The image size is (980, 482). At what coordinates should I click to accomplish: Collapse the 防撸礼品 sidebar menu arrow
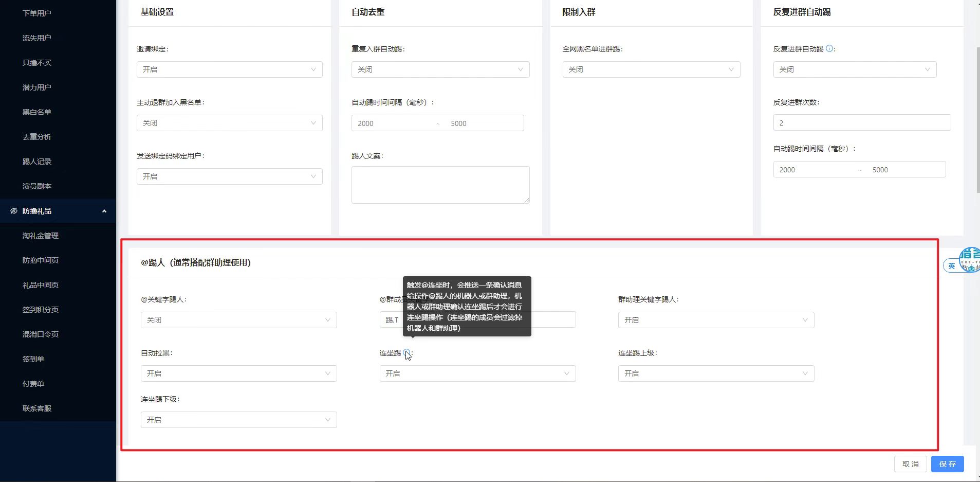click(104, 211)
